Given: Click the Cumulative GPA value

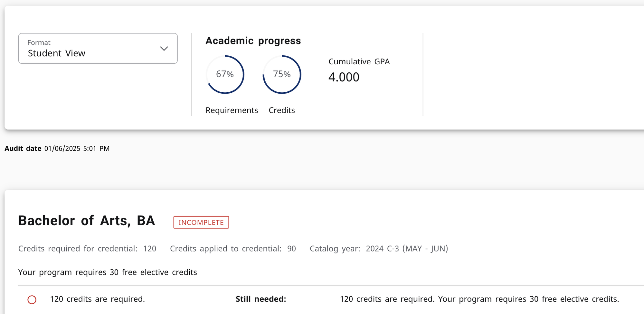Looking at the screenshot, I should [x=344, y=77].
